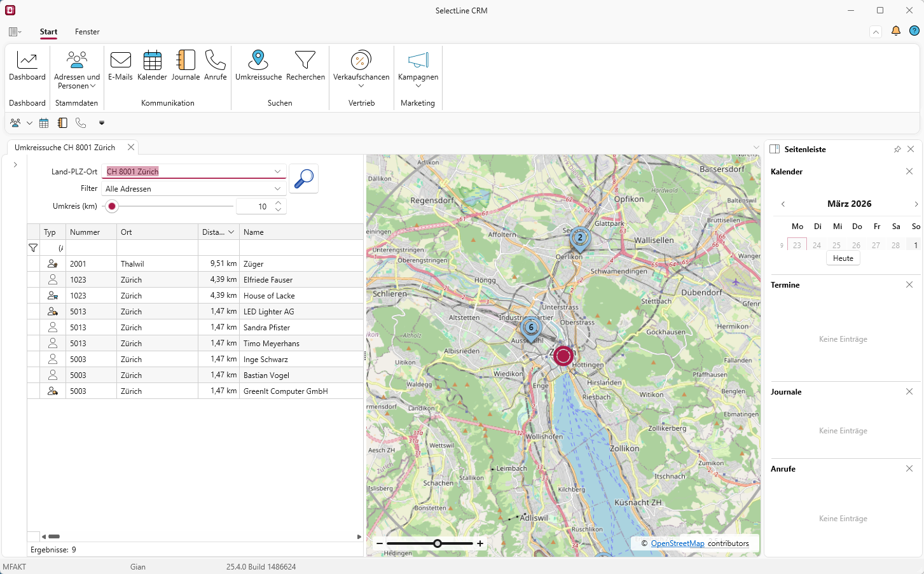Open E-Mails in the Kommunikation group
The height and width of the screenshot is (574, 924).
(x=120, y=66)
